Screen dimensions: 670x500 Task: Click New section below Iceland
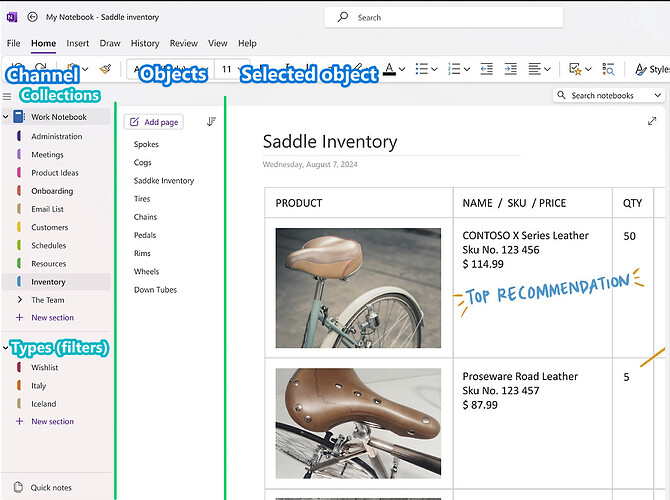(52, 421)
